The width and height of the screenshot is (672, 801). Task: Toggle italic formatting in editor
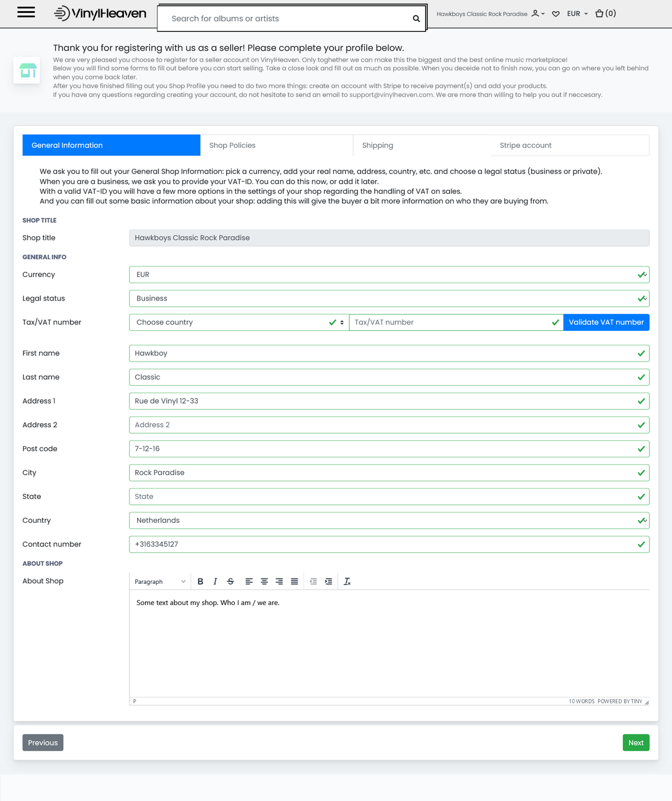[x=215, y=582]
